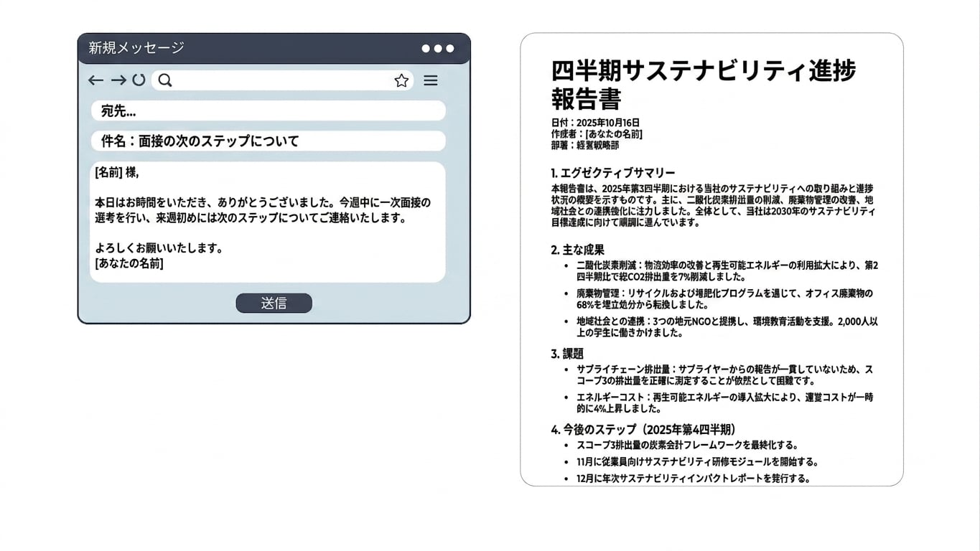Click the 送信 send button
Screen dimensions: 980x551
[274, 303]
